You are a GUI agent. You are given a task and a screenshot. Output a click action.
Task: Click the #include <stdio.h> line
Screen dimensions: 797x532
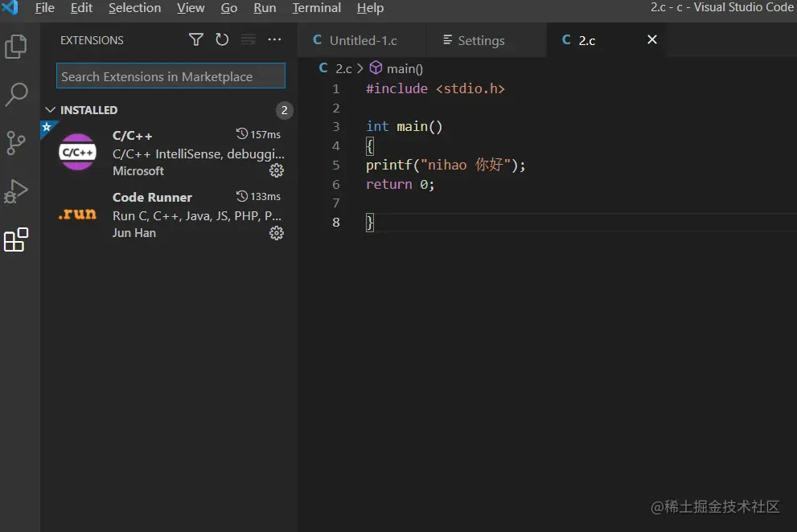point(435,88)
